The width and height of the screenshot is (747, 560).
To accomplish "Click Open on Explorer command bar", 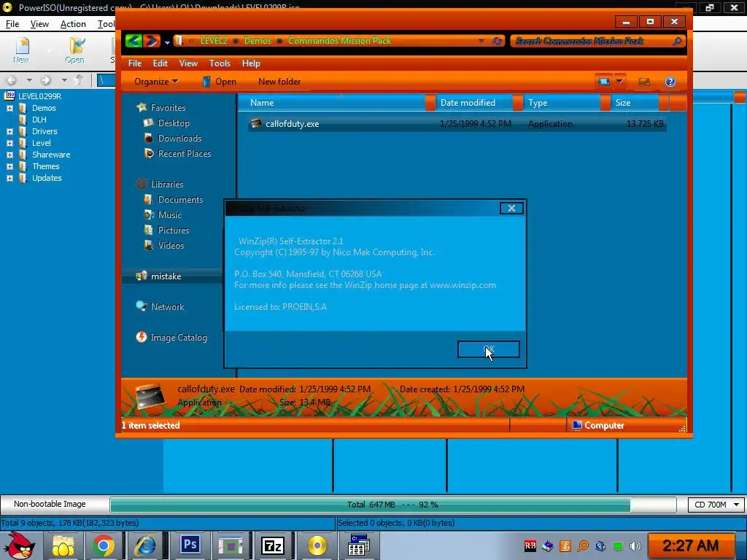I will (x=219, y=82).
